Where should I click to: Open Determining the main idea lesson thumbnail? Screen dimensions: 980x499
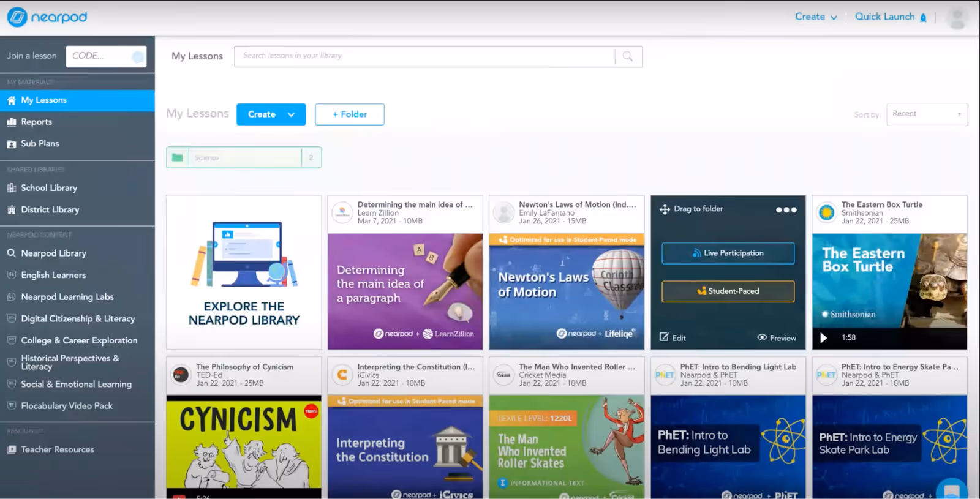405,291
